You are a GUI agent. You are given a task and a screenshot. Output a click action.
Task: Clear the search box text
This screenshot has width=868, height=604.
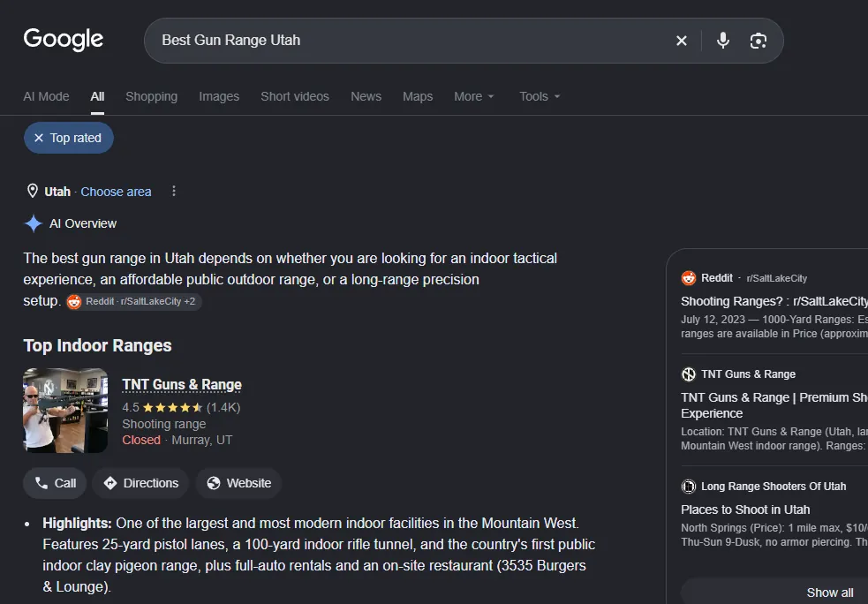click(x=682, y=41)
